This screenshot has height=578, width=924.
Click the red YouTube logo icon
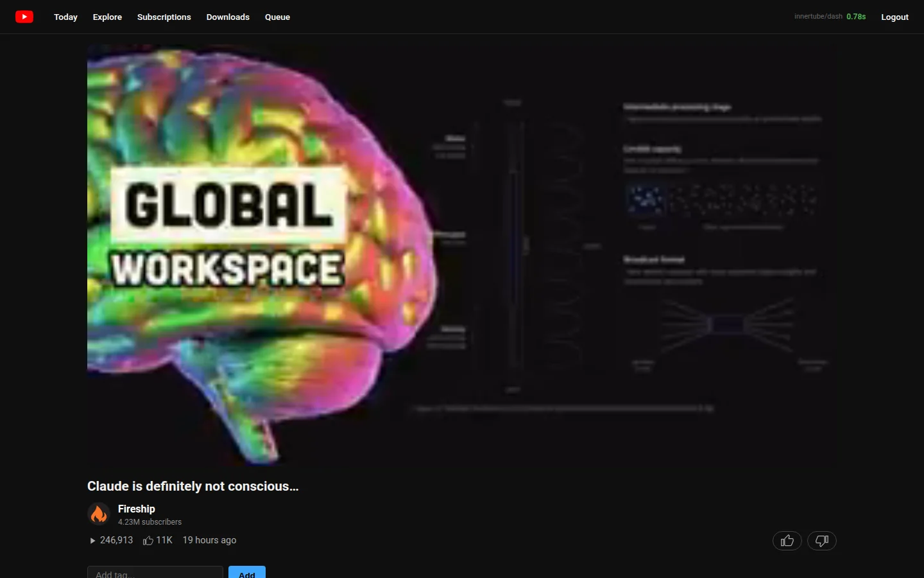(24, 17)
